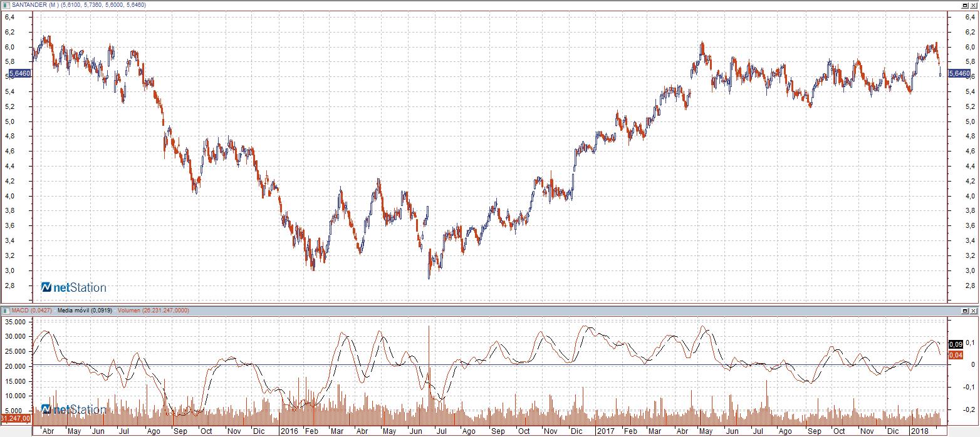The width and height of the screenshot is (980, 437).
Task: Maximize the MACD indicator panel
Action: 965,310
